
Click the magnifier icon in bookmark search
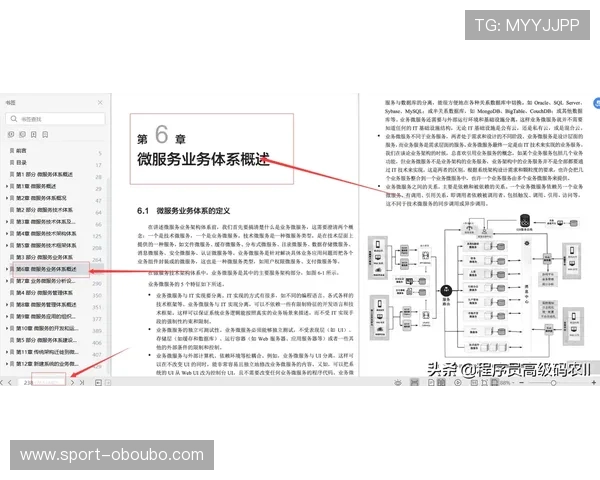(x=14, y=119)
